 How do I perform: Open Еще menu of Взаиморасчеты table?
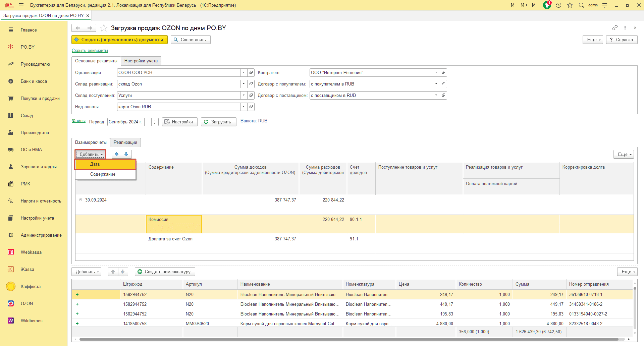point(624,154)
